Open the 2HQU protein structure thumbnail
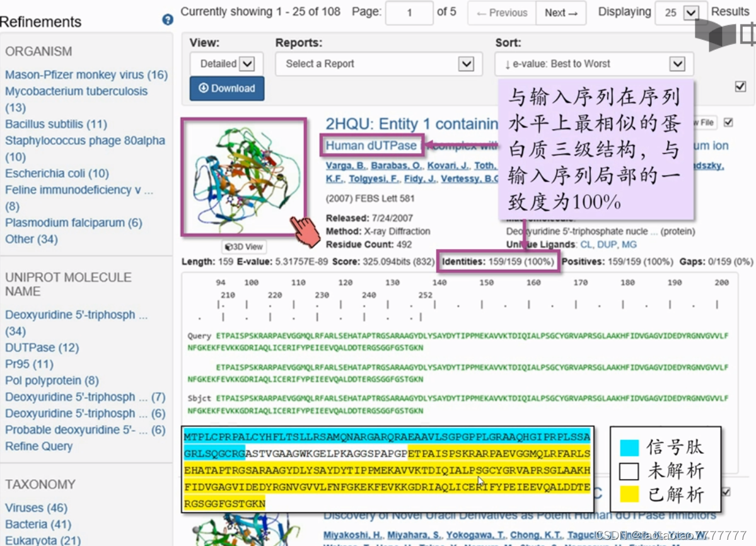This screenshot has height=546, width=756. [245, 177]
